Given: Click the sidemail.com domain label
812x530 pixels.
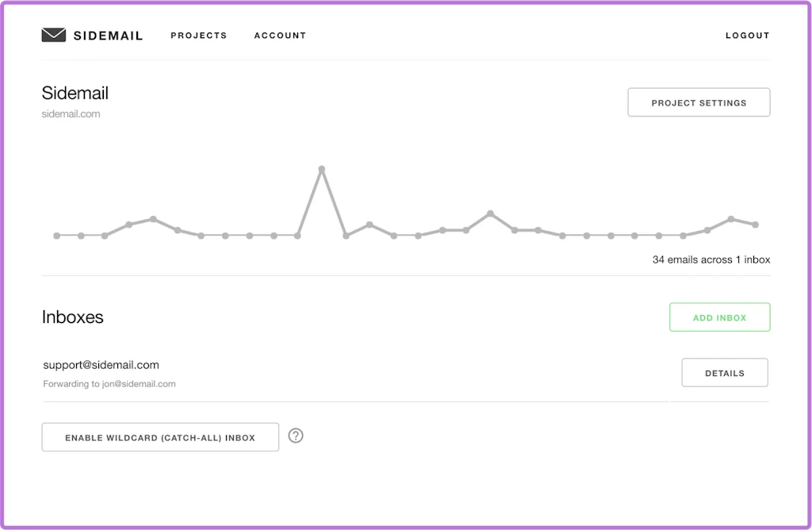Looking at the screenshot, I should [71, 113].
